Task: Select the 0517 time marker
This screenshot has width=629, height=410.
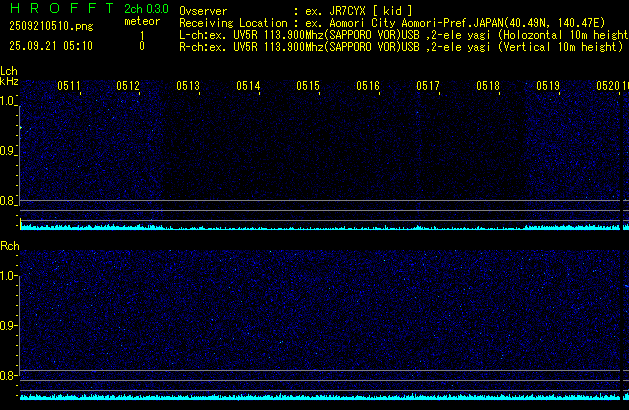Action: tap(428, 87)
